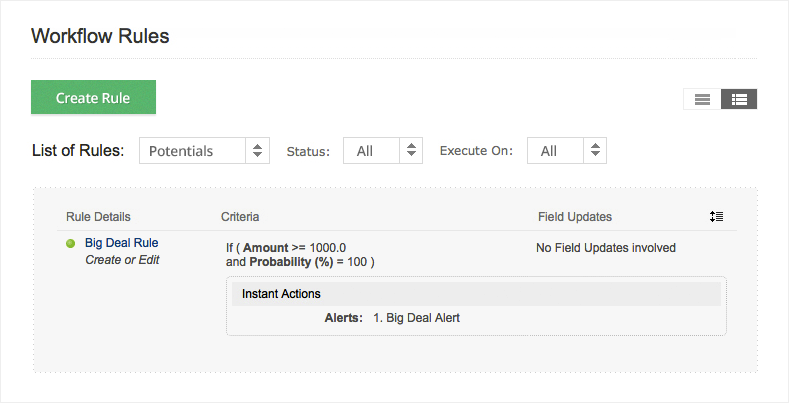This screenshot has height=403, width=789.
Task: Select the Big Deal Alert entry
Action: pyautogui.click(x=422, y=318)
